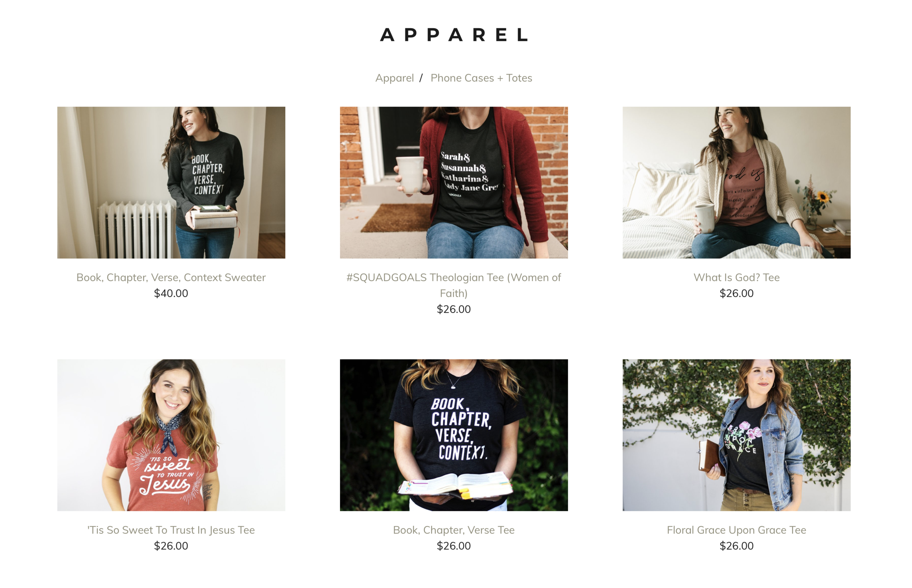Click the Floral Grace Upon Grace Tee title

coord(737,530)
